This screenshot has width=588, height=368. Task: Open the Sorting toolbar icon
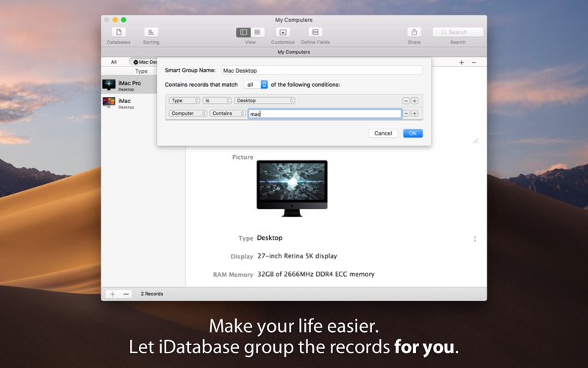pos(151,32)
